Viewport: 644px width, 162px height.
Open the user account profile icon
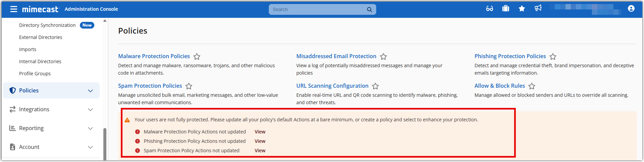click(x=631, y=9)
